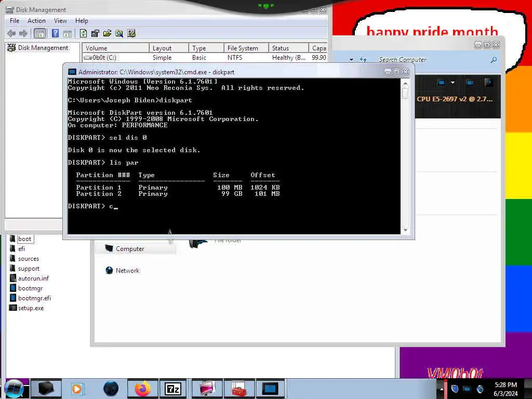Click the settings-list toolbar icon after the magnifier
532x399 pixels.
[x=131, y=33]
